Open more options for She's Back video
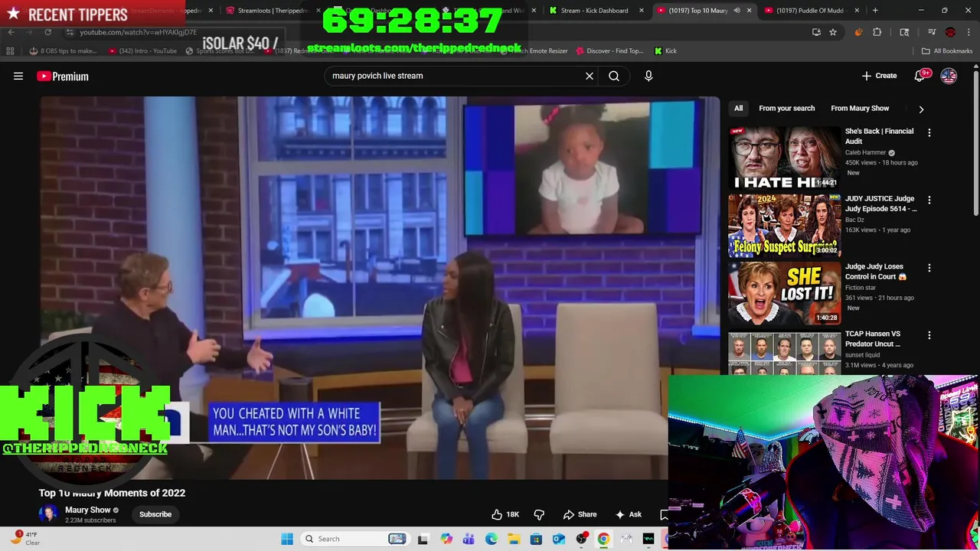The height and width of the screenshot is (551, 980). tap(929, 132)
